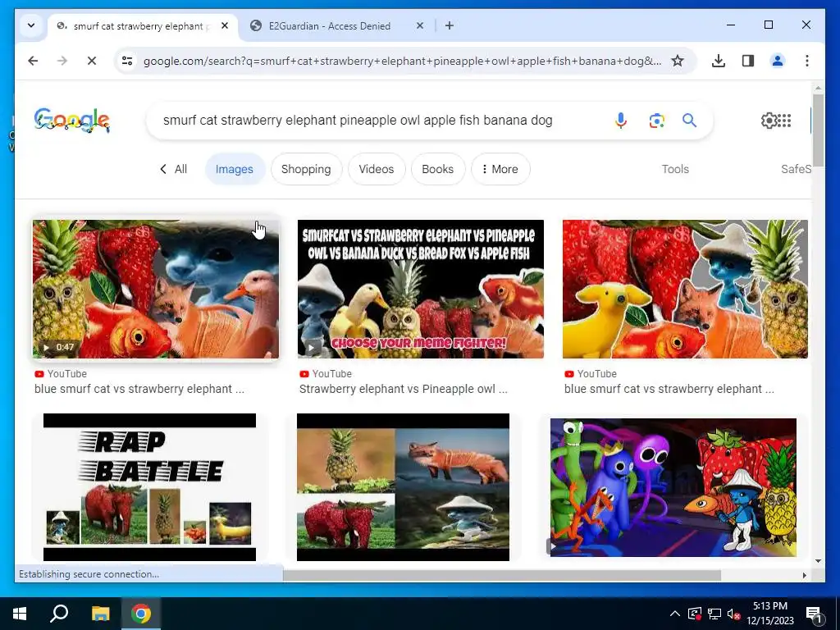Go back to the previous page
Viewport: 840px width, 630px height.
[33, 61]
